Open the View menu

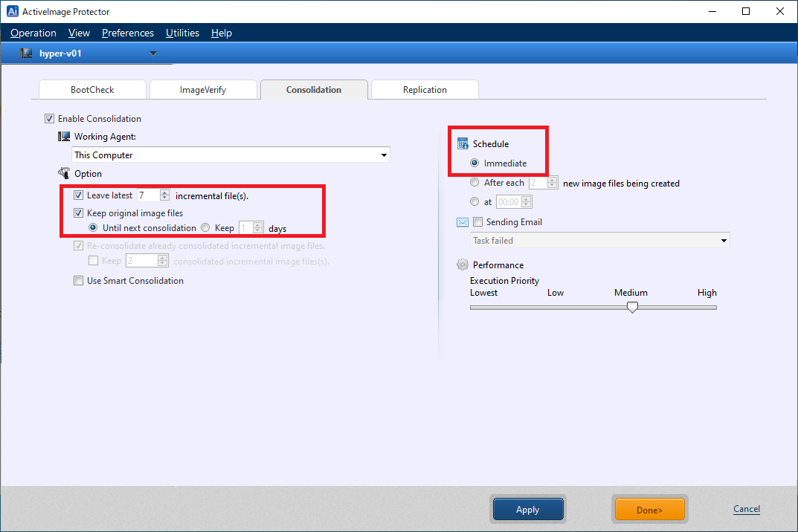click(x=79, y=33)
